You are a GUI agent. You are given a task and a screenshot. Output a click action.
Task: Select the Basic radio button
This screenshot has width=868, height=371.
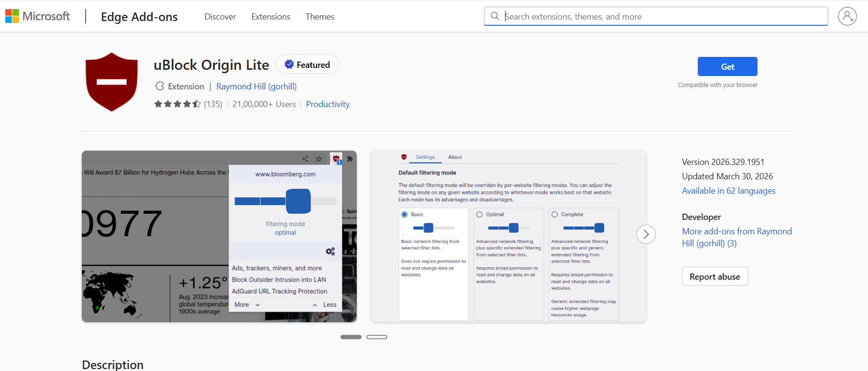tap(405, 214)
